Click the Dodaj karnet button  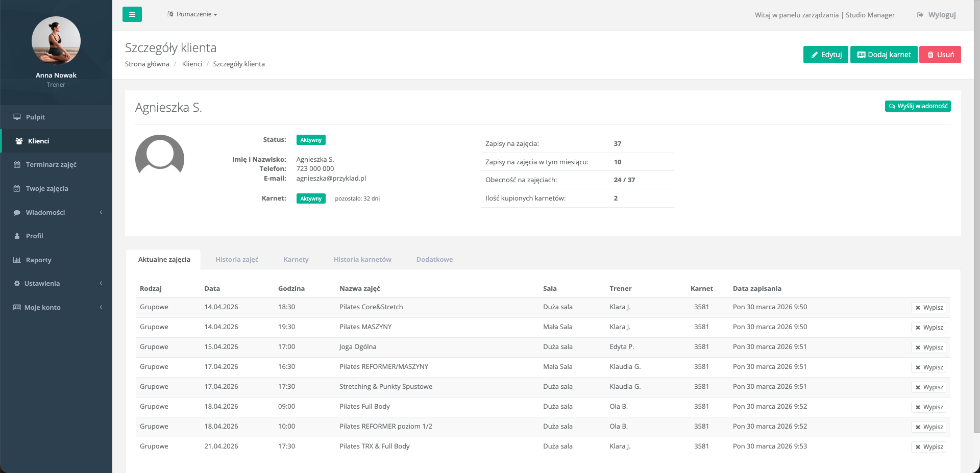pyautogui.click(x=884, y=55)
